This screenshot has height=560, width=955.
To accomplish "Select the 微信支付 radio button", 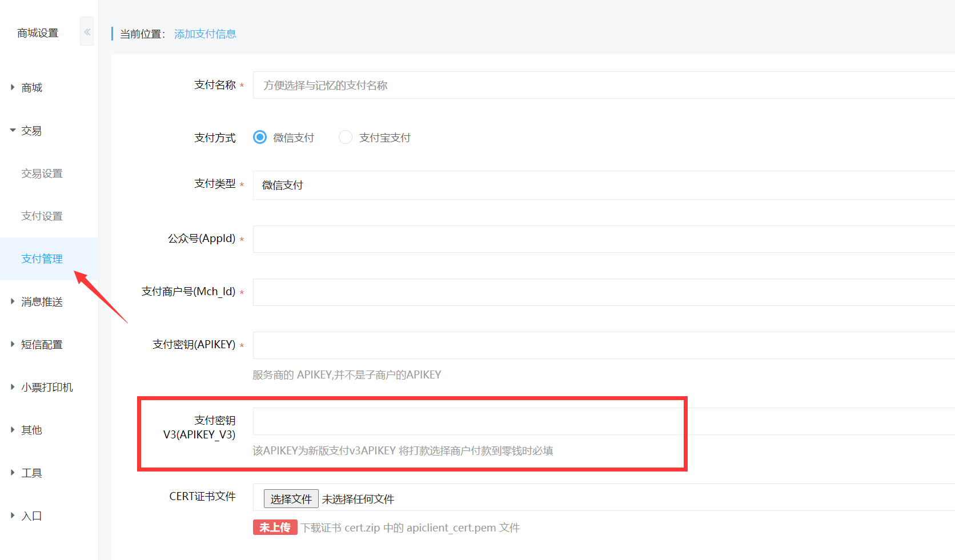I will (x=260, y=137).
